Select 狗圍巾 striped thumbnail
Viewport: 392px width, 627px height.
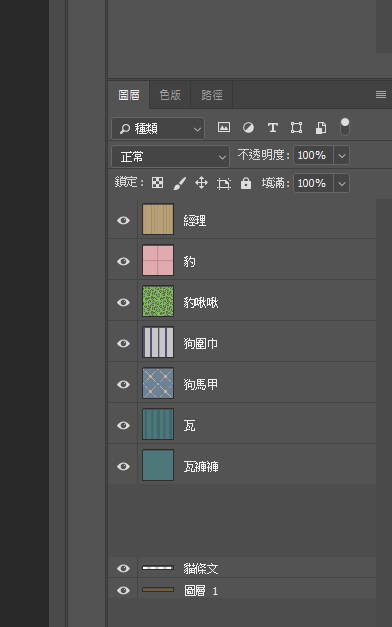[x=158, y=342]
